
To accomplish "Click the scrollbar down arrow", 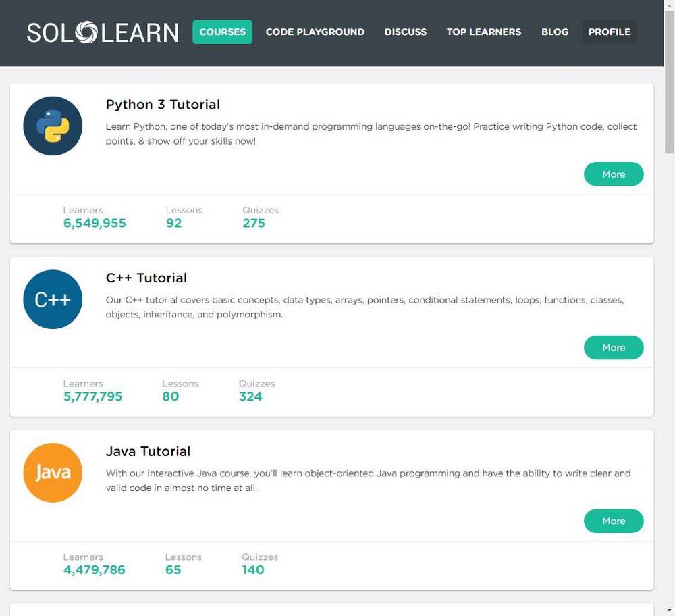I will (669, 610).
